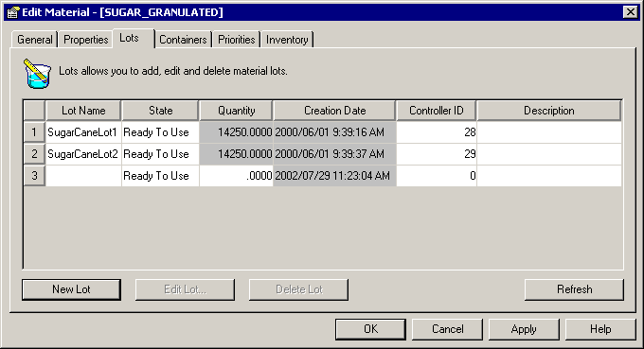Click the Controller ID cell showing 28
This screenshot has width=644, height=349.
[x=437, y=132]
